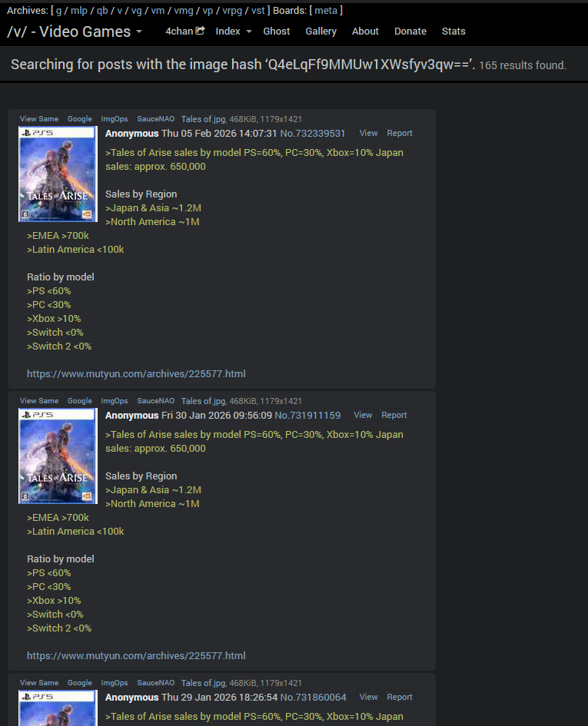The width and height of the screenshot is (588, 726).
Task: Click ImgOps on post No.731860064
Action: coord(115,683)
